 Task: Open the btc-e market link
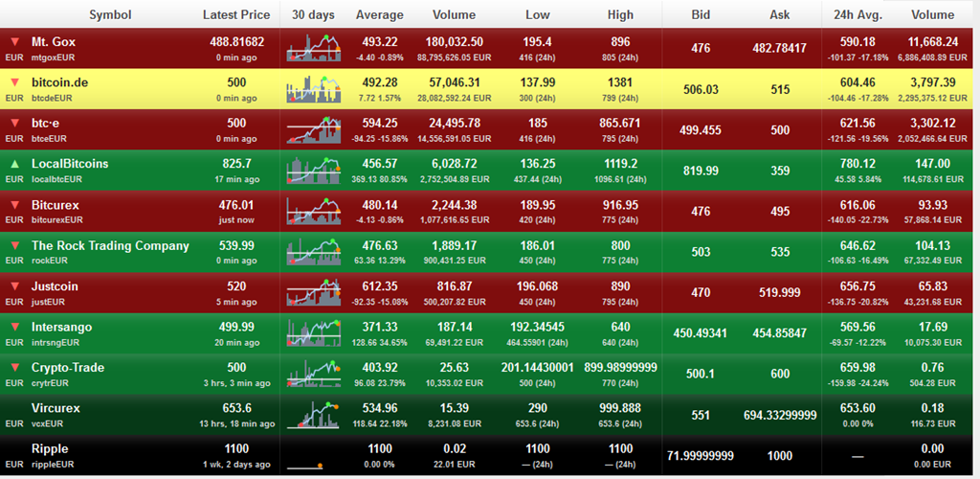[x=46, y=124]
